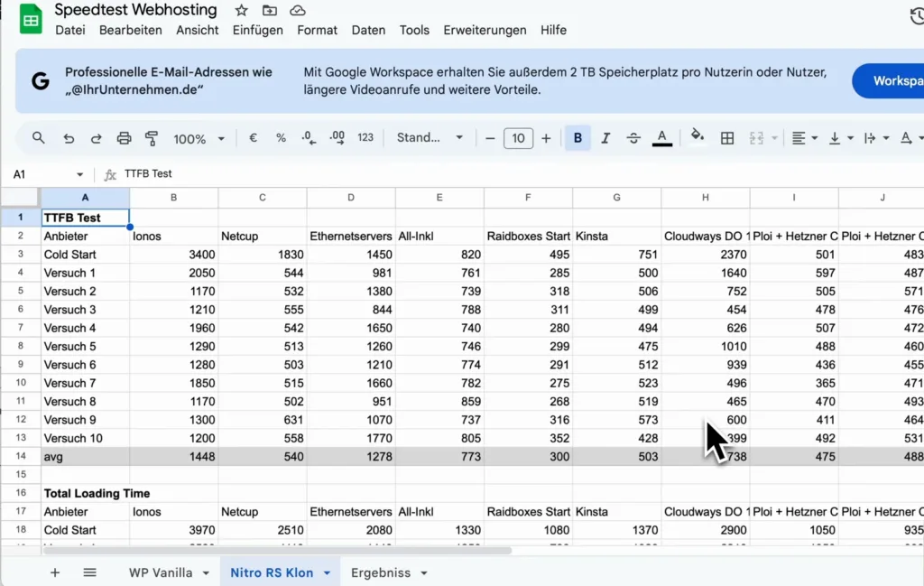Open the Format menu
924x586 pixels.
(x=317, y=30)
